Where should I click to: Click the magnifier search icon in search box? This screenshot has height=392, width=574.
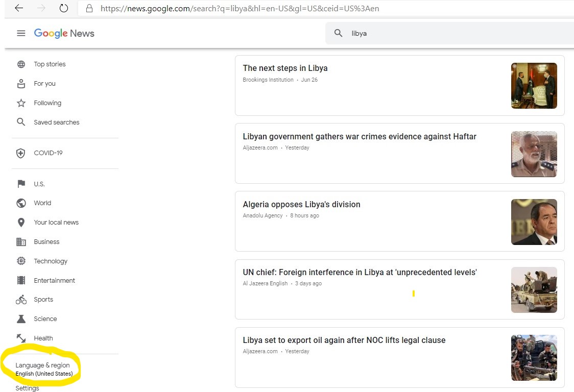point(338,33)
